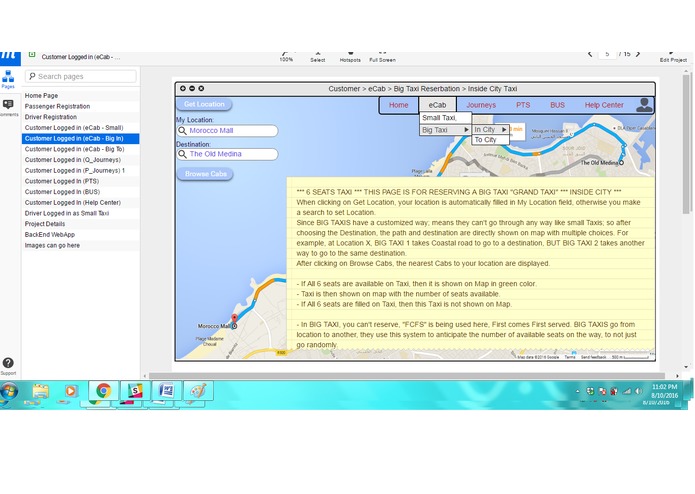The image size is (695, 494).
Task: Open Word from the taskbar
Action: [167, 391]
